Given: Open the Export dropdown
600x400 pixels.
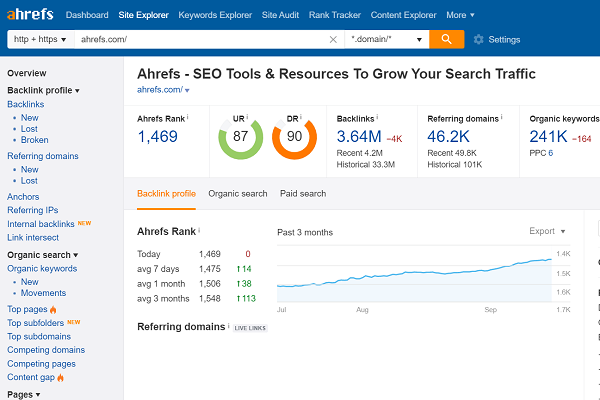Looking at the screenshot, I should tap(547, 231).
